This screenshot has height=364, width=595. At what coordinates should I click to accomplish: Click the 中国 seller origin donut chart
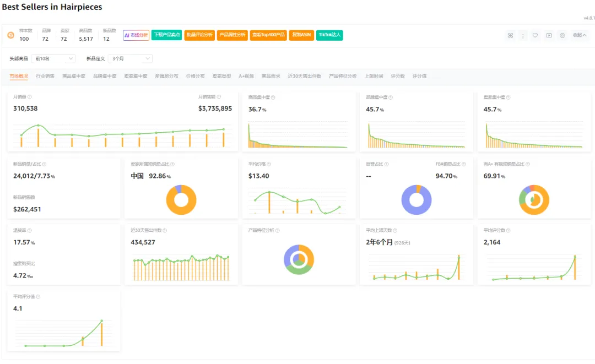(181, 199)
